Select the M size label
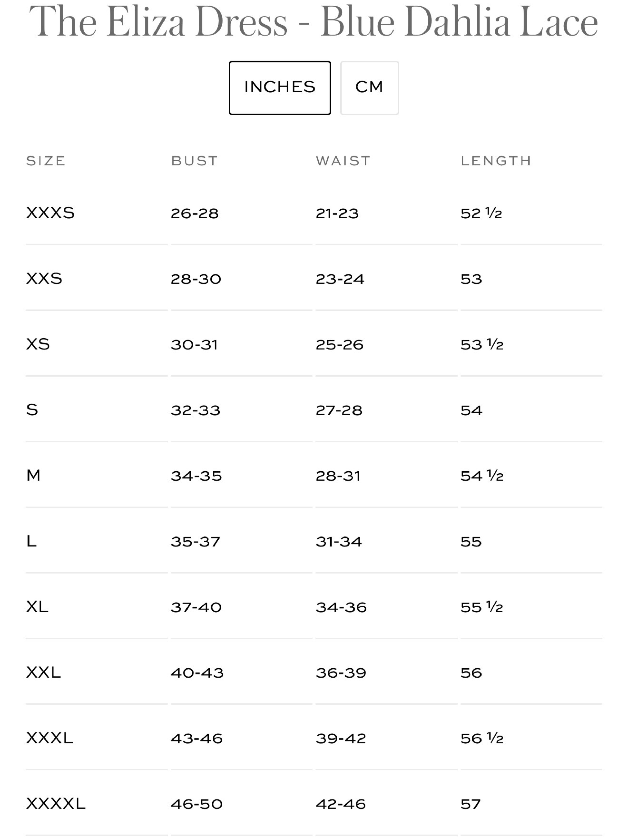 coord(33,475)
